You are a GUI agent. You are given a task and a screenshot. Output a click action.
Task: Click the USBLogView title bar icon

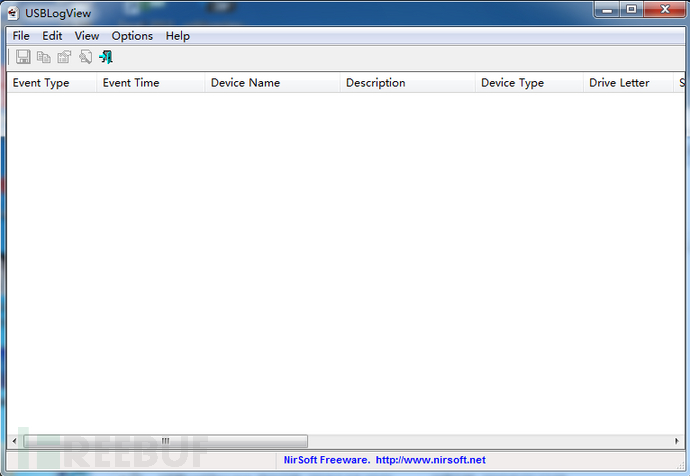coord(13,13)
